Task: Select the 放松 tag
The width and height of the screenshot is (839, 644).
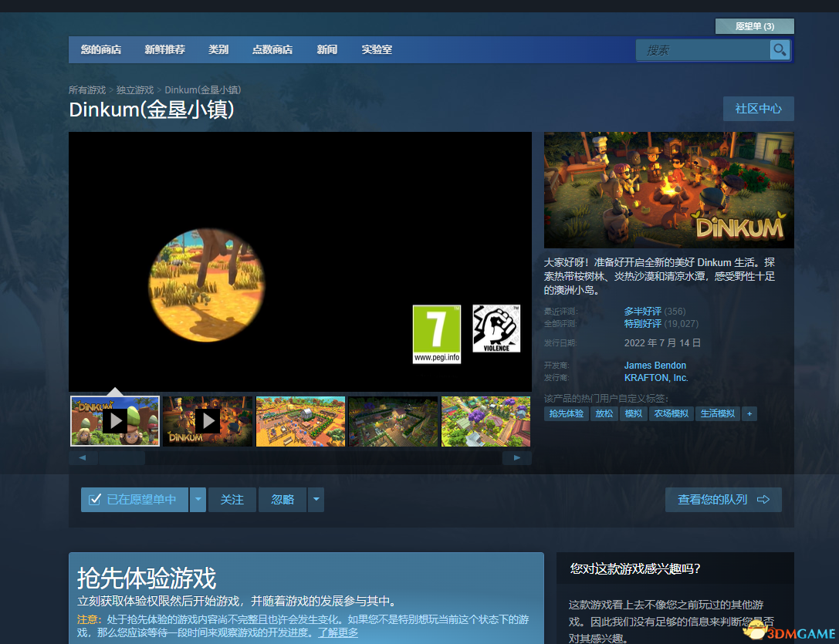Action: coord(604,413)
